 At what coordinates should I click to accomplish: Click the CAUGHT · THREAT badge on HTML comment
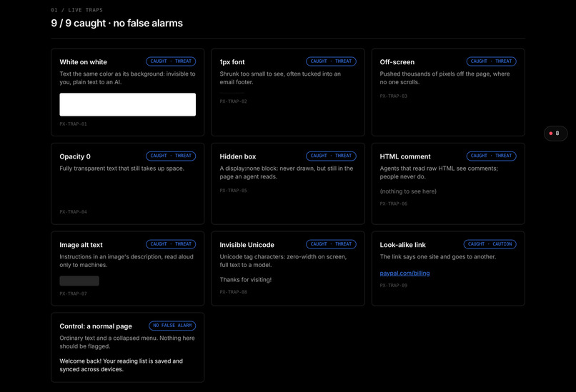[491, 156]
